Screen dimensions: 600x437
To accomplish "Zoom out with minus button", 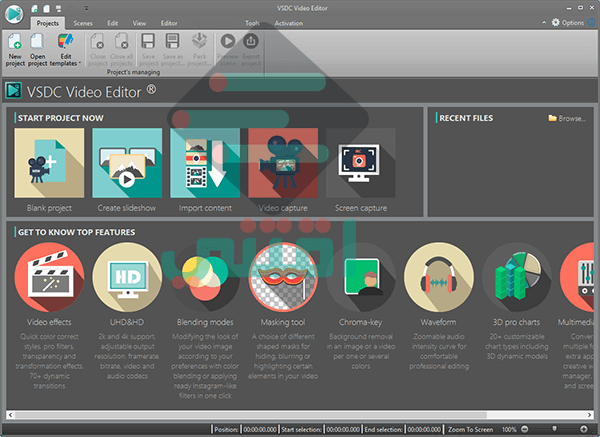I will coord(525,429).
